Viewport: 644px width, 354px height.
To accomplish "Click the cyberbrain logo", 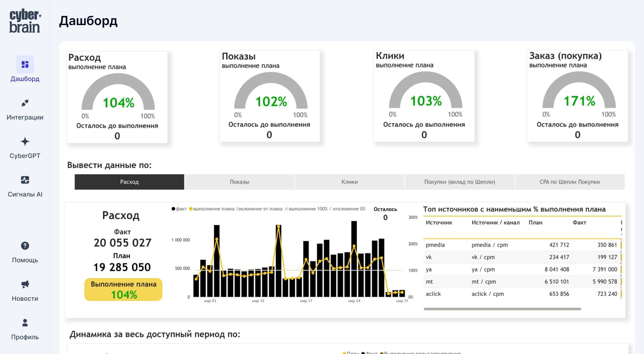I will (x=25, y=21).
